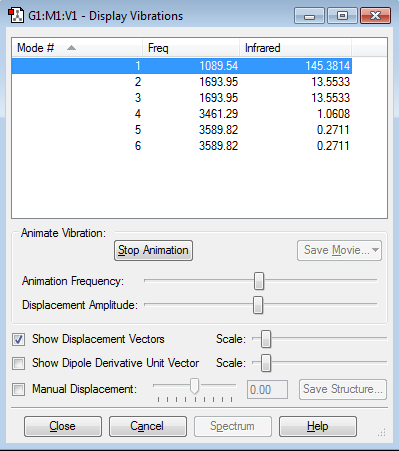
Task: Select mode 6 row in vibrations list
Action: [x=182, y=146]
